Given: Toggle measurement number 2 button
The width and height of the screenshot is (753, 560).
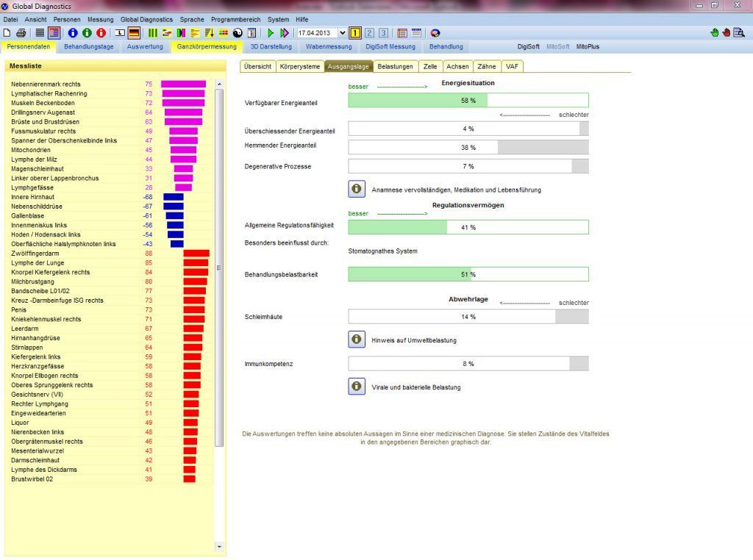Looking at the screenshot, I should click(x=369, y=33).
